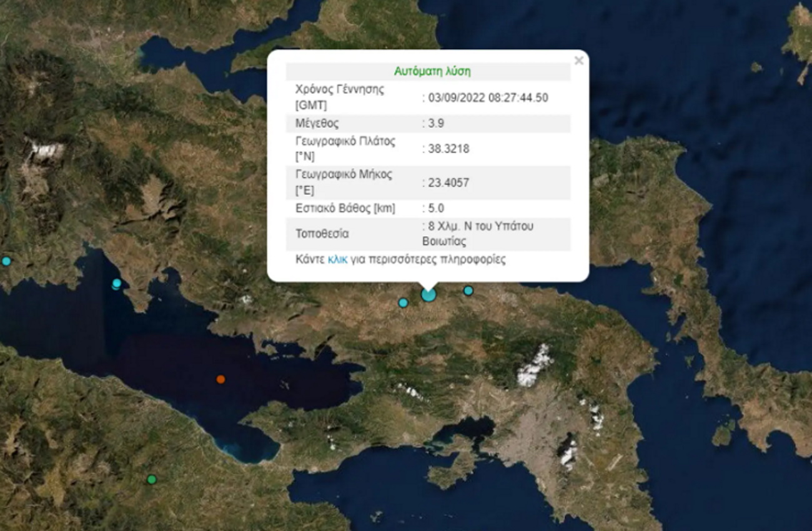Follow the 'κλικ' link for more information
The height and width of the screenshot is (531, 812).
(x=337, y=259)
